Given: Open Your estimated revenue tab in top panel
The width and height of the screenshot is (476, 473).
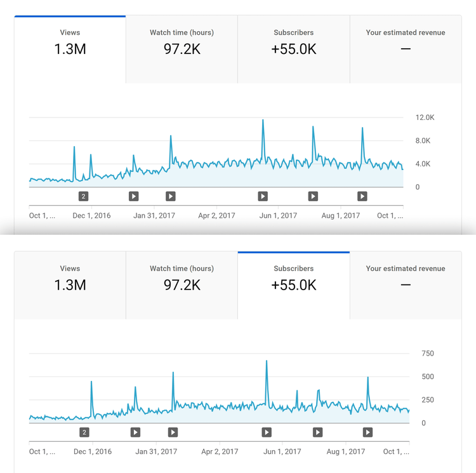Looking at the screenshot, I should [406, 49].
